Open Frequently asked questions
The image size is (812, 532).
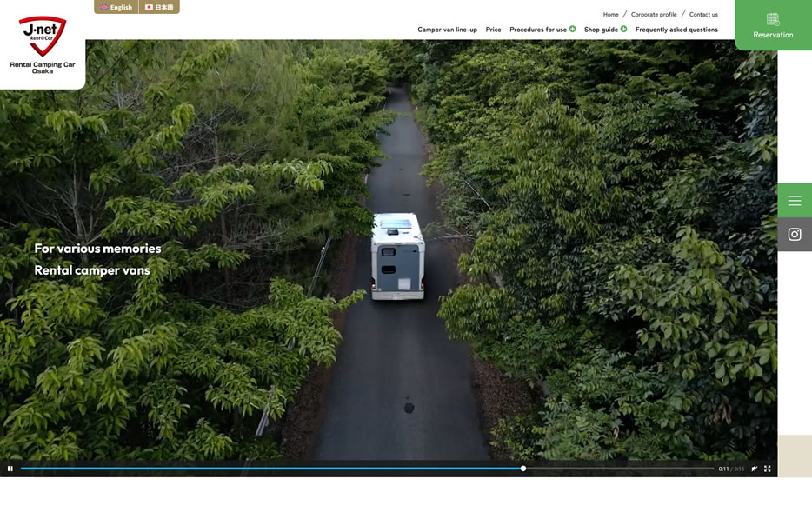point(676,30)
